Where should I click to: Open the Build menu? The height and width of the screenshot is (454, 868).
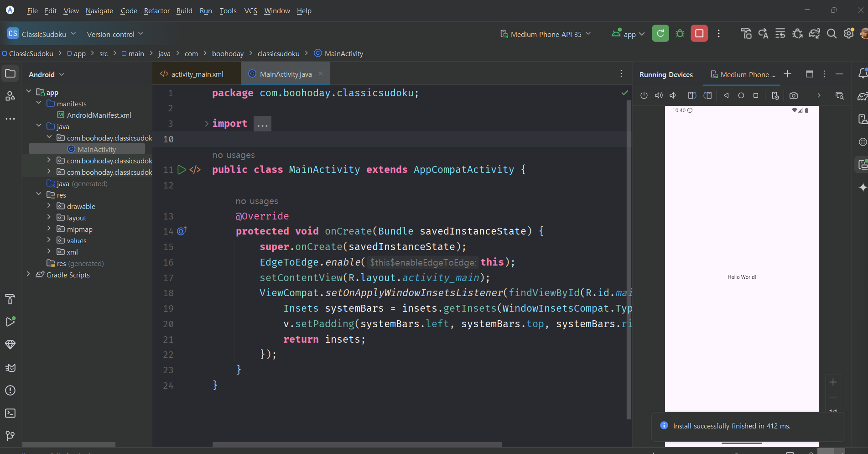[x=184, y=10]
